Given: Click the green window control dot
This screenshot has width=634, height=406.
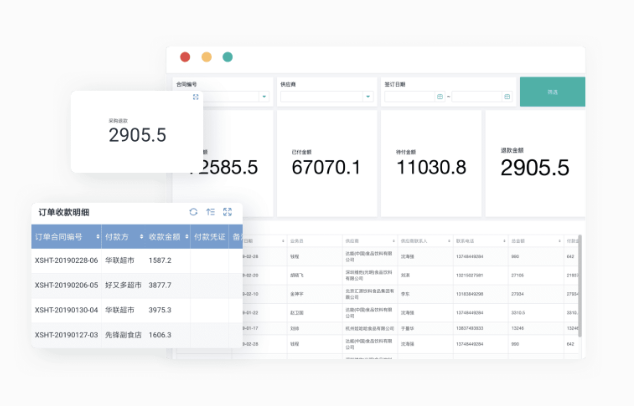Looking at the screenshot, I should (x=228, y=57).
